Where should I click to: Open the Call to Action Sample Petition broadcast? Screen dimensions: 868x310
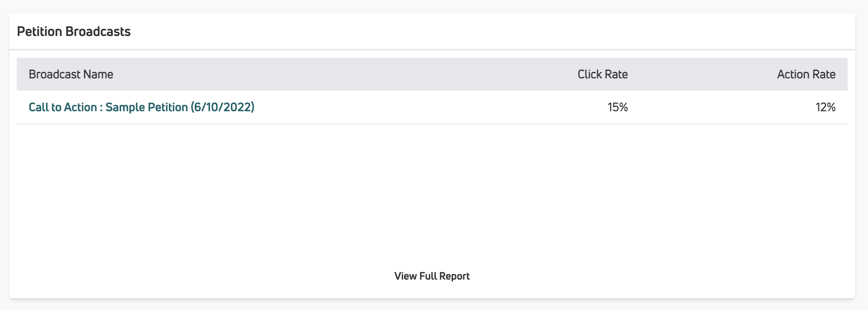click(x=141, y=107)
